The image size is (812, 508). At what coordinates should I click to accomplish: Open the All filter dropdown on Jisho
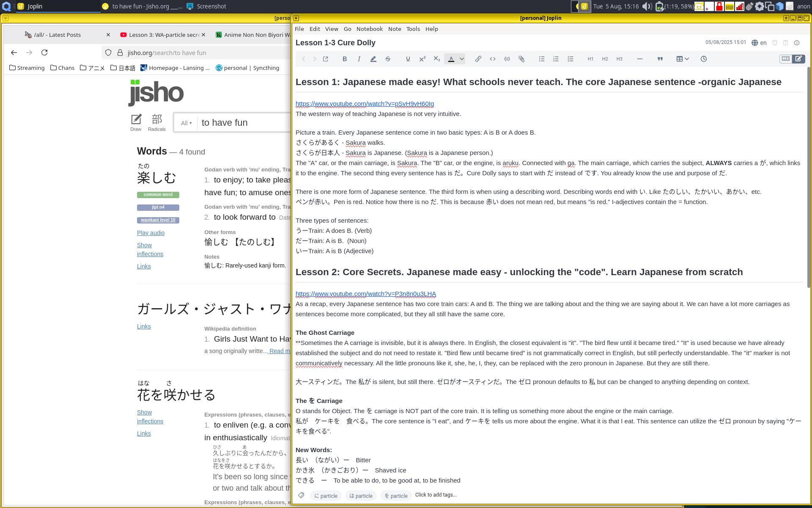(187, 123)
